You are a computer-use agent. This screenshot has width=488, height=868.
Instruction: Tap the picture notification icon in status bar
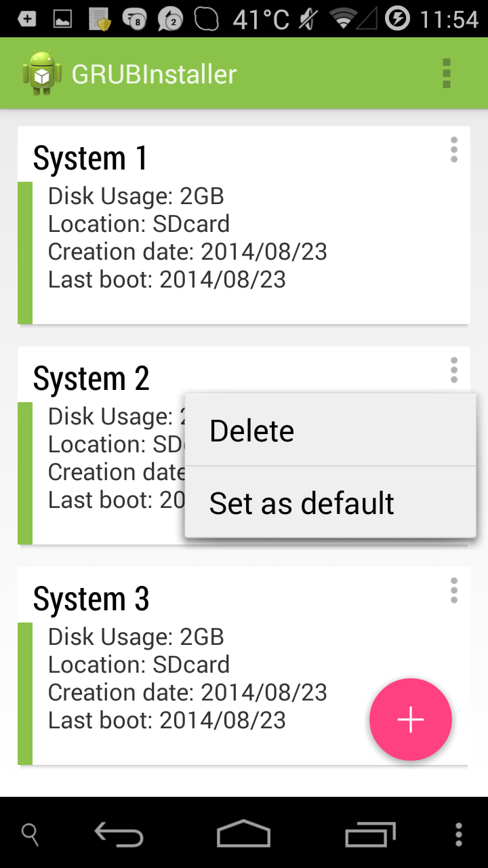pyautogui.click(x=63, y=19)
